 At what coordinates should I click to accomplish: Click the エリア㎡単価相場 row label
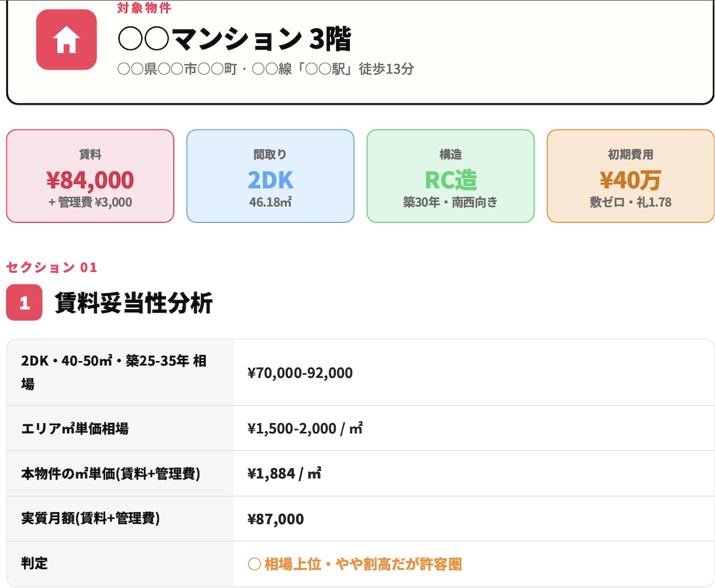pyautogui.click(x=75, y=429)
